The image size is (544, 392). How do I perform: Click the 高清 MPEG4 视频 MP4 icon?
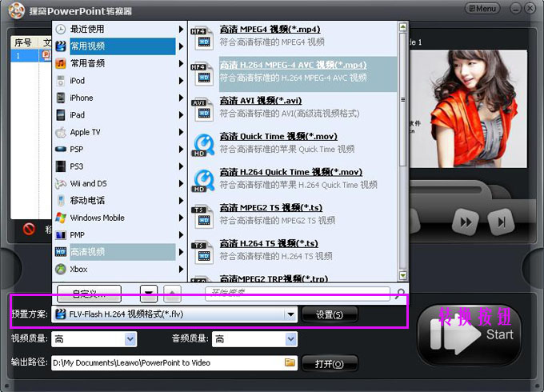202,38
